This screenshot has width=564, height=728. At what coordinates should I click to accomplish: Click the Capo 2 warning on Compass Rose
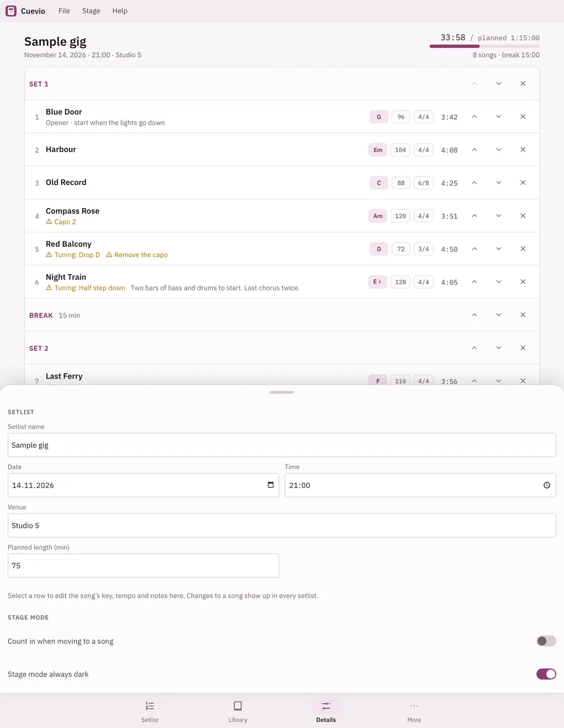61,222
